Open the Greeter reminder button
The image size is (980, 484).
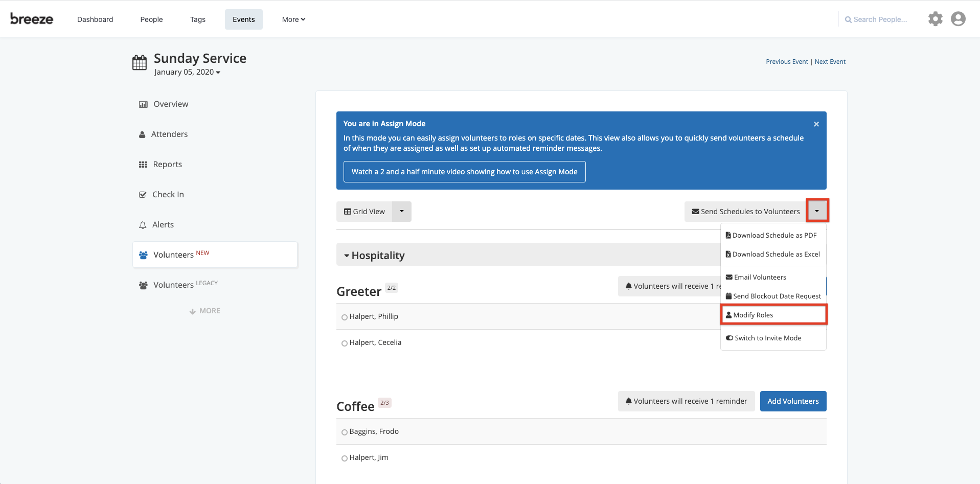pyautogui.click(x=670, y=286)
